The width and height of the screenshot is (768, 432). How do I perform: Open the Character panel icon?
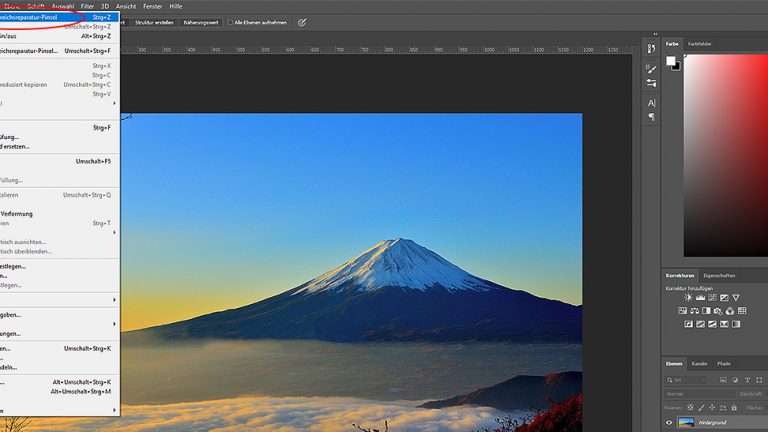pos(651,103)
